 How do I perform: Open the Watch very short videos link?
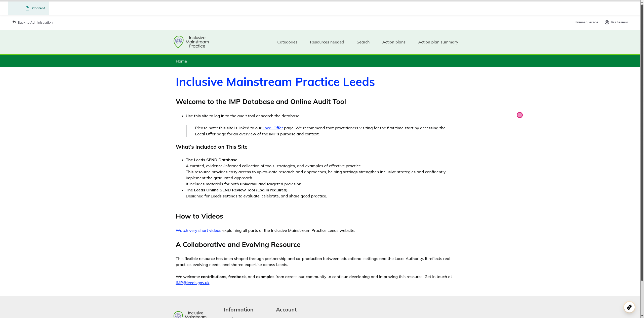click(198, 231)
